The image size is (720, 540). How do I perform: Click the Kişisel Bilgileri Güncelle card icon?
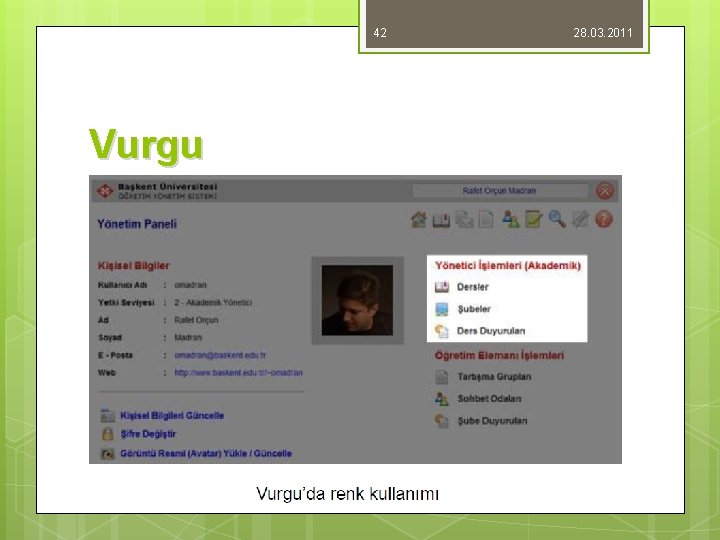(x=107, y=415)
